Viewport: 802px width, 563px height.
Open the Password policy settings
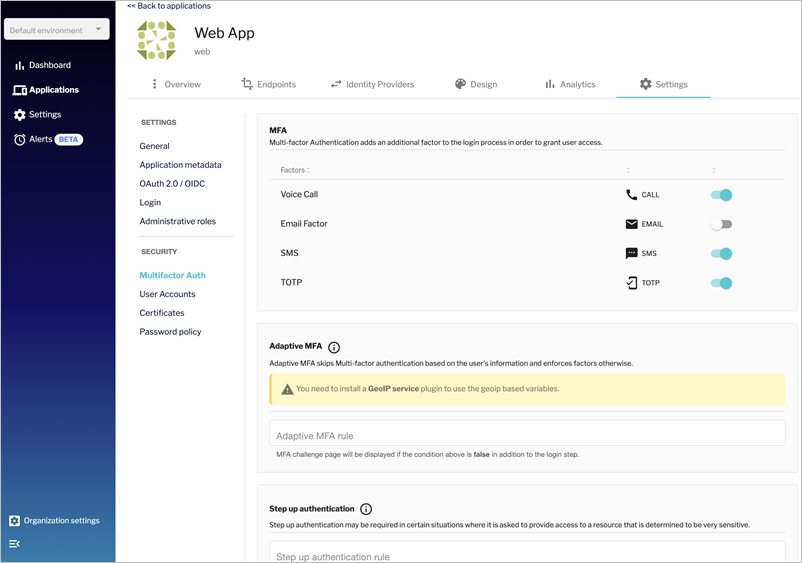click(170, 332)
